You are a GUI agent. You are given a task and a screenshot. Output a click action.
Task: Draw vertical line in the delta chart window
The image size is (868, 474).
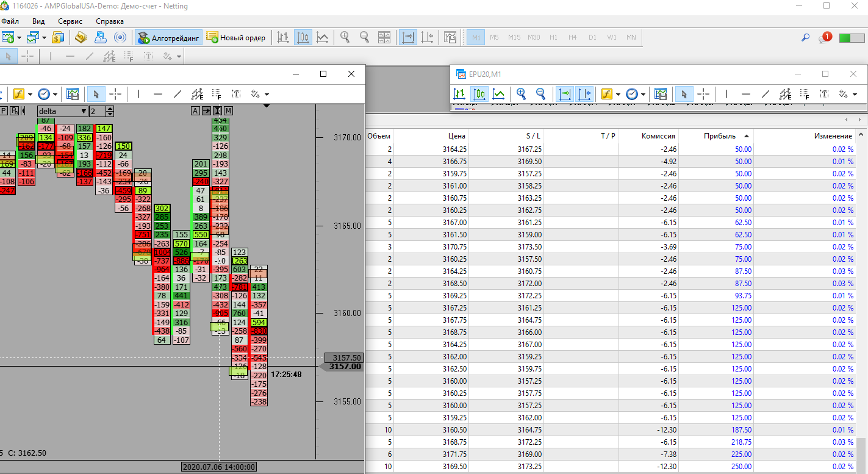(138, 94)
